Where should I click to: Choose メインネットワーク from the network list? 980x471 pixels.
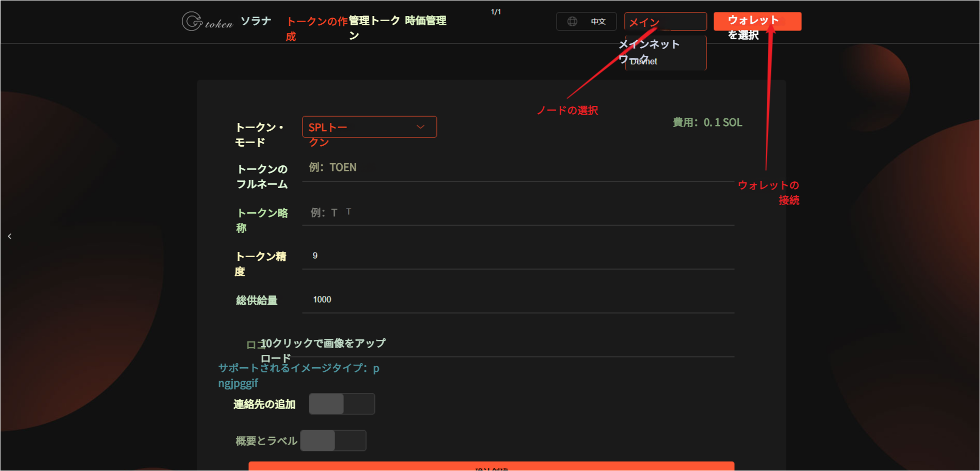(x=650, y=45)
